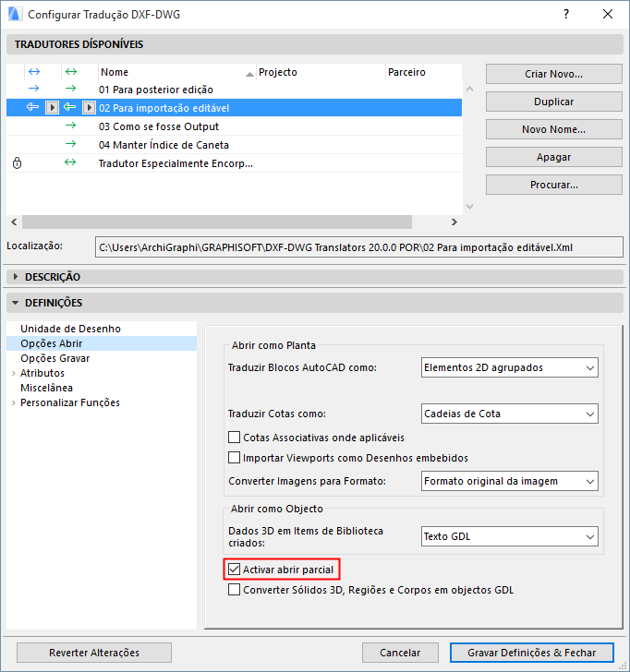Viewport: 630px width, 672px height.
Task: Click the green import/export column header icon
Action: 71,72
